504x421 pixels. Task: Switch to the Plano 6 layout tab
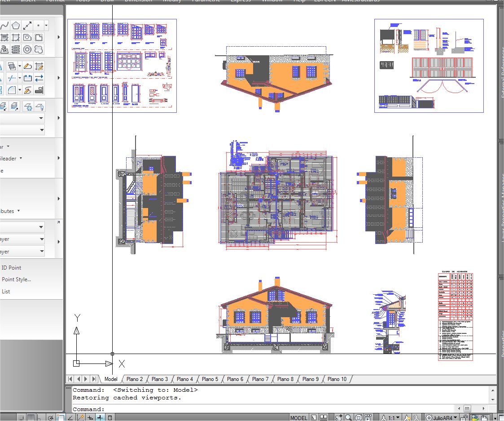(x=235, y=379)
